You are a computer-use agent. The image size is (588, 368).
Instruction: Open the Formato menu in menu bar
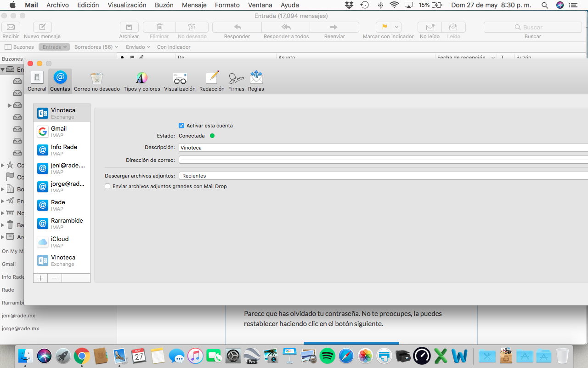(227, 5)
